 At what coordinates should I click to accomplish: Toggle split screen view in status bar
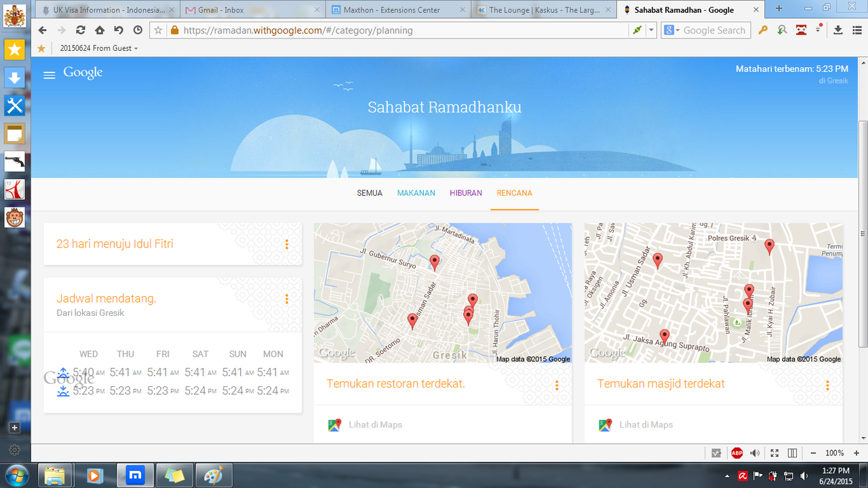pyautogui.click(x=792, y=453)
